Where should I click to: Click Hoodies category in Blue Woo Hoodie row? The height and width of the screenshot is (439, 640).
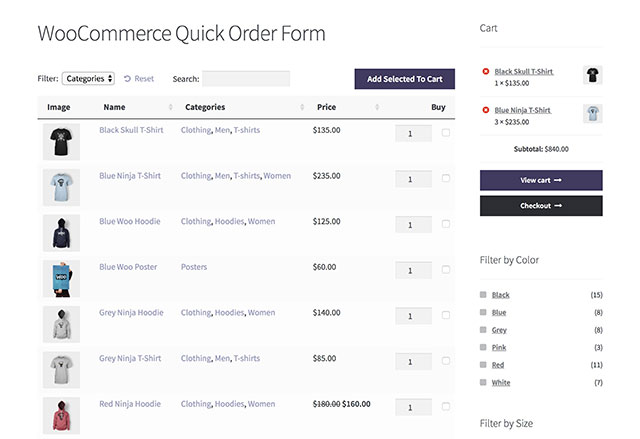click(229, 222)
